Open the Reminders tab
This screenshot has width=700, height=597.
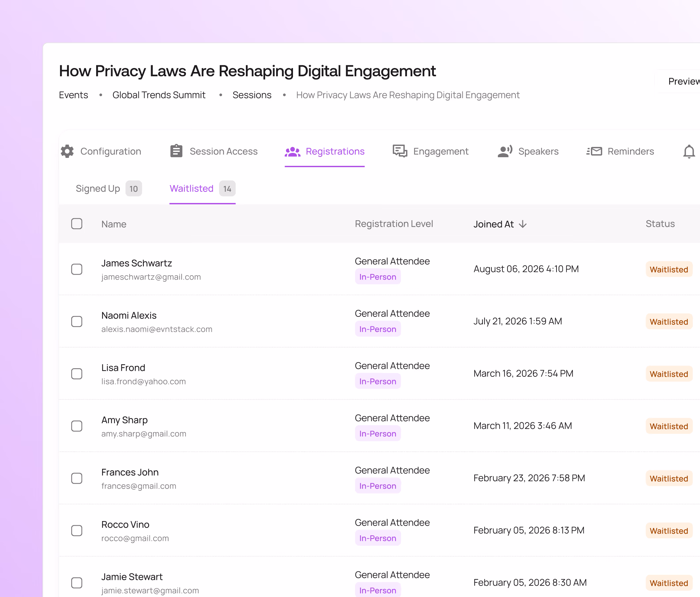[620, 151]
